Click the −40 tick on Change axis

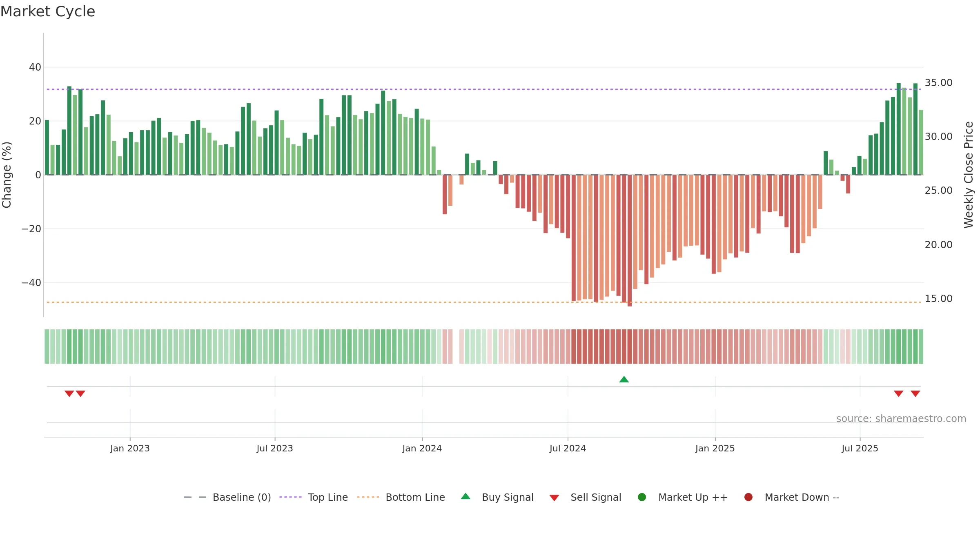coord(31,282)
